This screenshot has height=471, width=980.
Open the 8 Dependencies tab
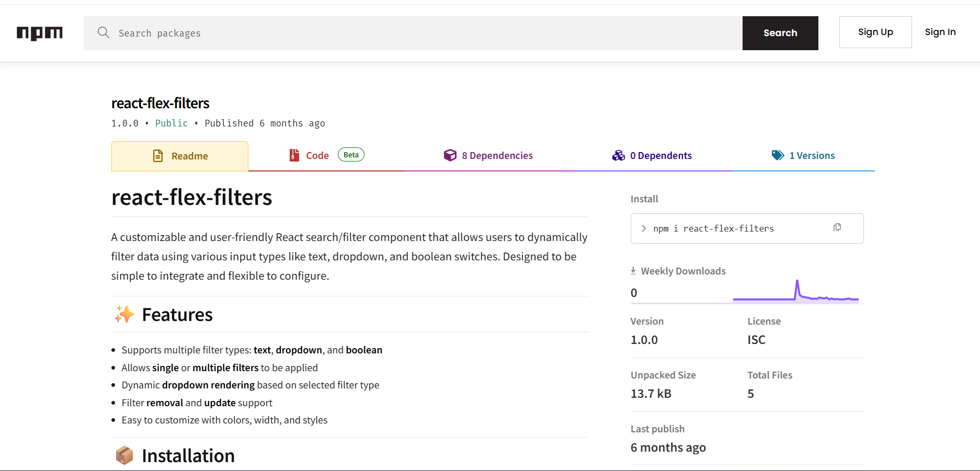pyautogui.click(x=497, y=156)
